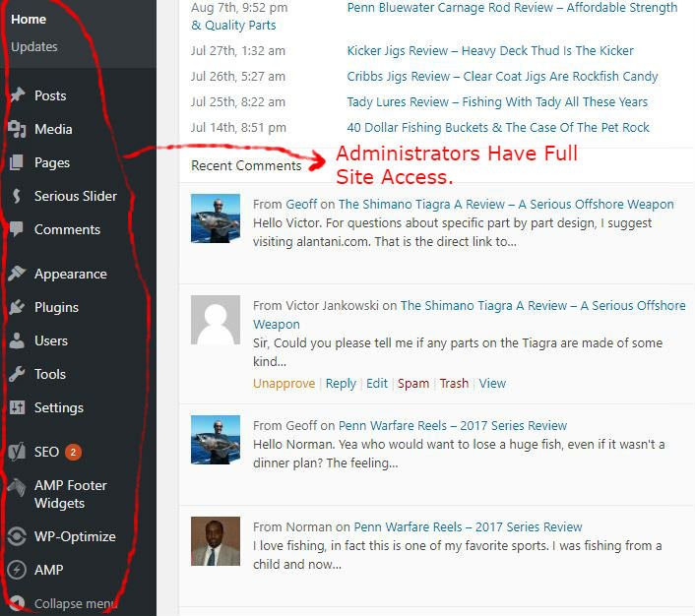Image resolution: width=695 pixels, height=616 pixels.
Task: Open the Home dashboard menu item
Action: point(29,20)
